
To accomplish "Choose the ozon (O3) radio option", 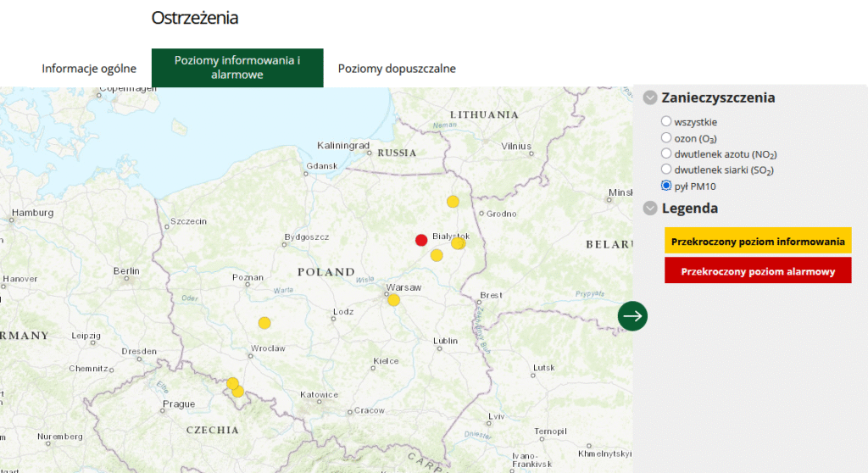I will coord(666,137).
